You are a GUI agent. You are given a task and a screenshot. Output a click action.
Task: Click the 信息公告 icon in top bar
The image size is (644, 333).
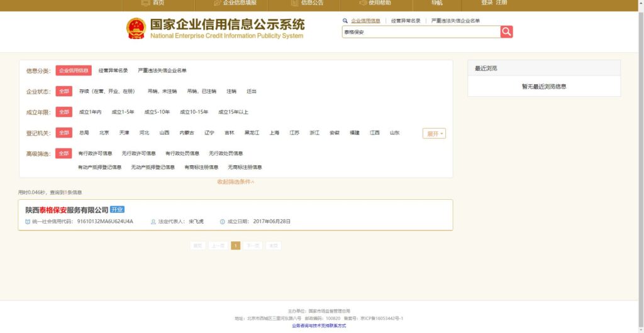[x=294, y=3]
